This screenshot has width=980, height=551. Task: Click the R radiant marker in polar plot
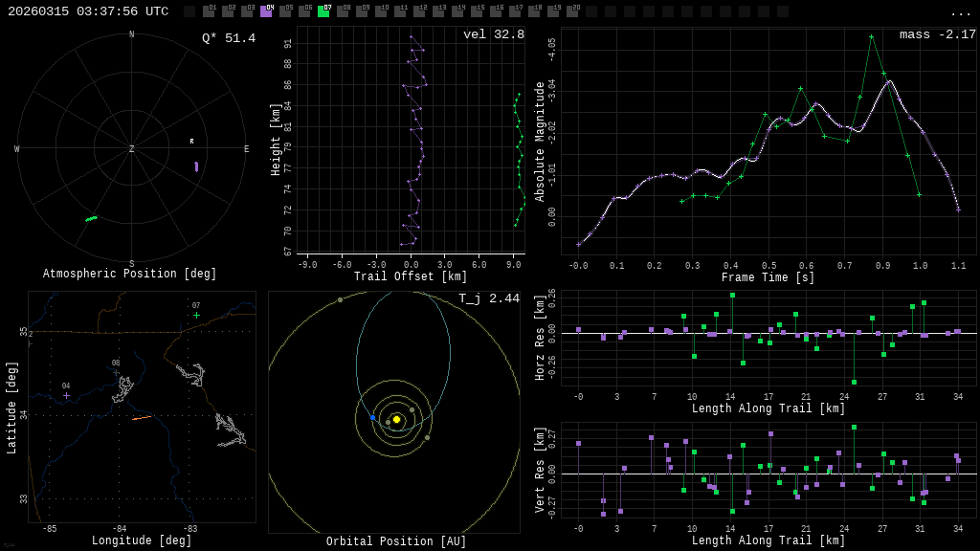click(x=191, y=142)
